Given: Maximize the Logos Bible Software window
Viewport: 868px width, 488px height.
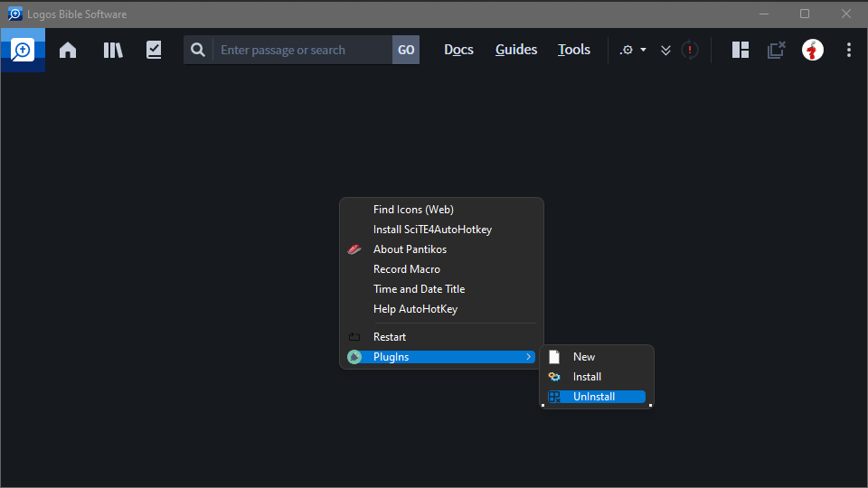Looking at the screenshot, I should (x=805, y=14).
